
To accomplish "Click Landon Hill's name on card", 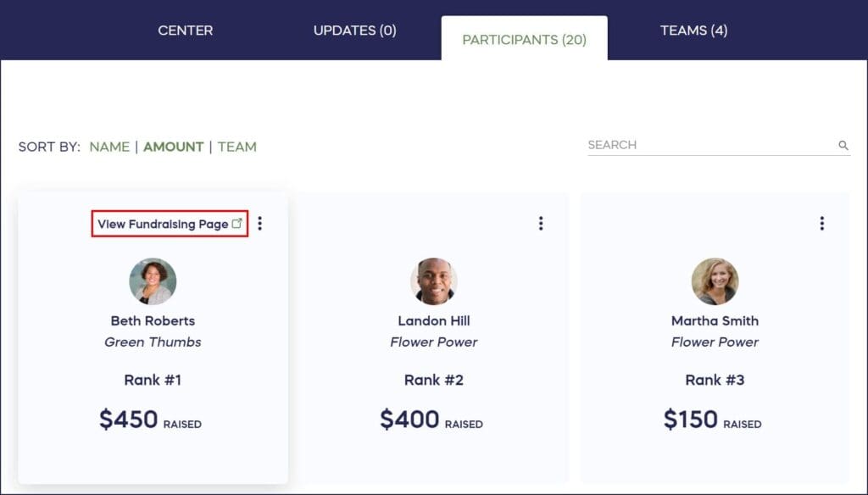I will [x=434, y=320].
